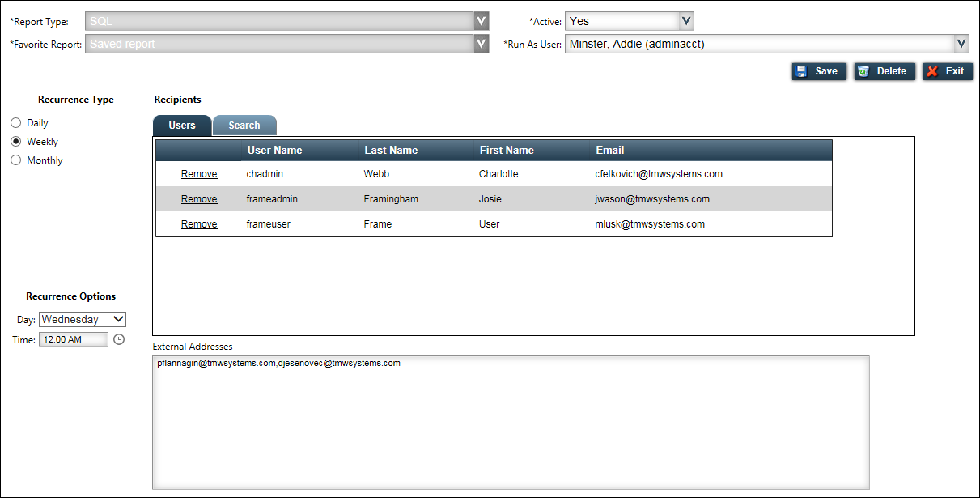This screenshot has width=980, height=498.
Task: Click the External Addresses label
Action: 193,347
